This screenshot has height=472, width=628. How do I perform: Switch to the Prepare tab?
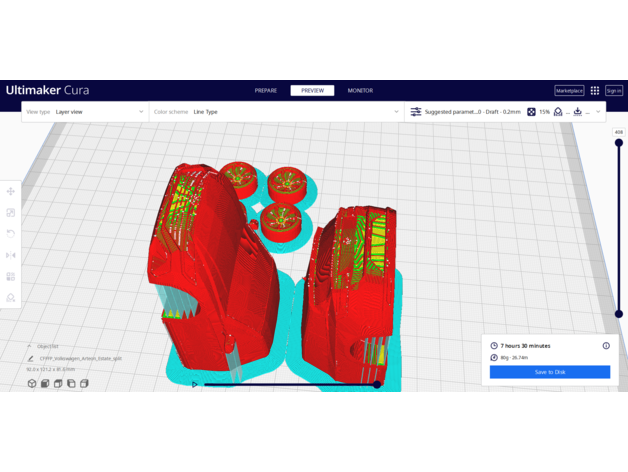266,90
